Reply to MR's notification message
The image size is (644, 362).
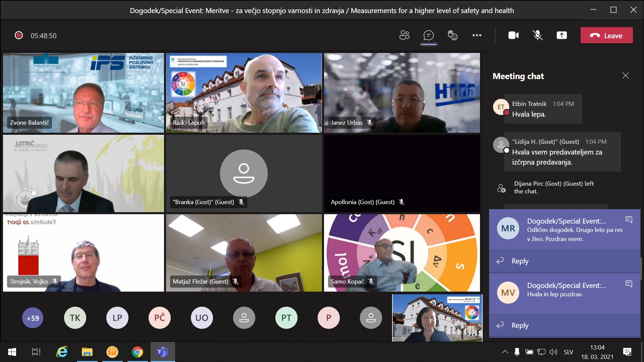(x=520, y=261)
